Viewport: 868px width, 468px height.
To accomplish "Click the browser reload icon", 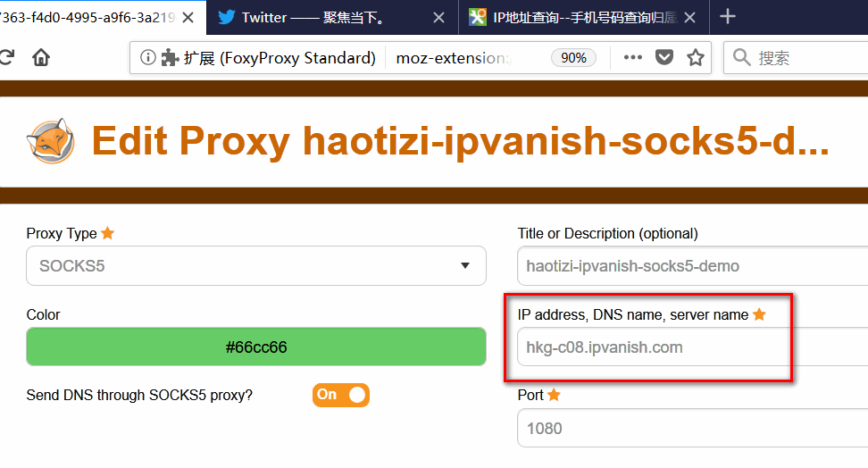I will [x=5, y=57].
